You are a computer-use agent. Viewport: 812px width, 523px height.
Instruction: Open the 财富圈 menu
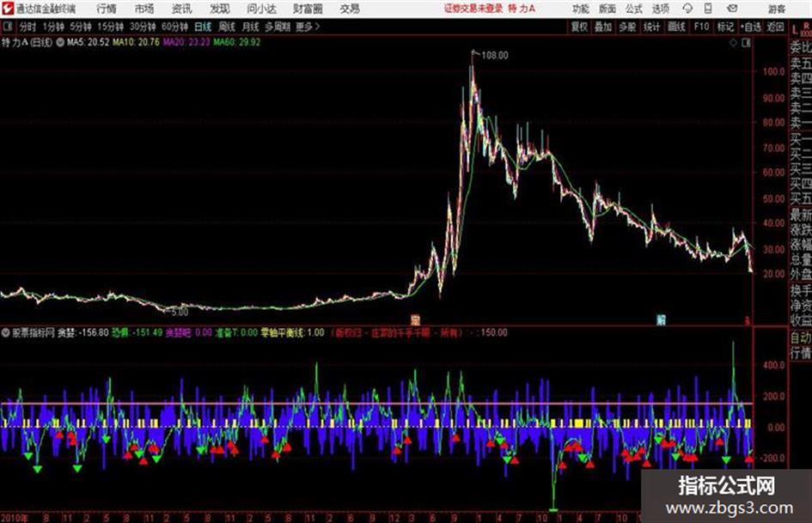308,9
